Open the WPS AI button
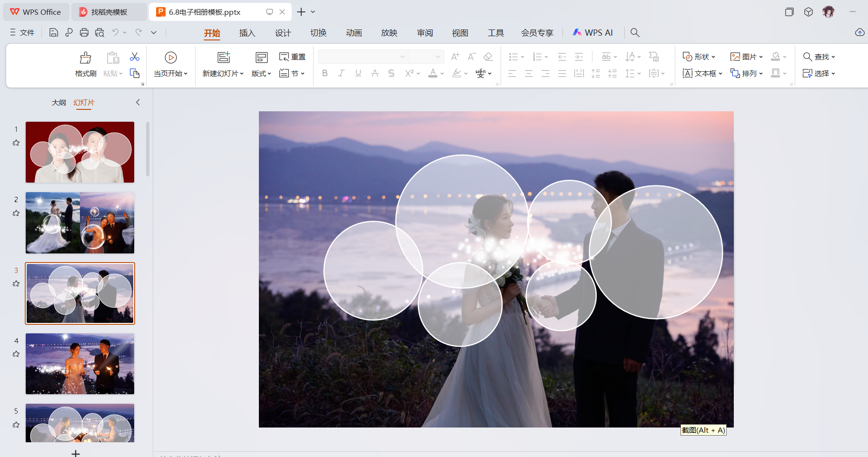 [593, 32]
